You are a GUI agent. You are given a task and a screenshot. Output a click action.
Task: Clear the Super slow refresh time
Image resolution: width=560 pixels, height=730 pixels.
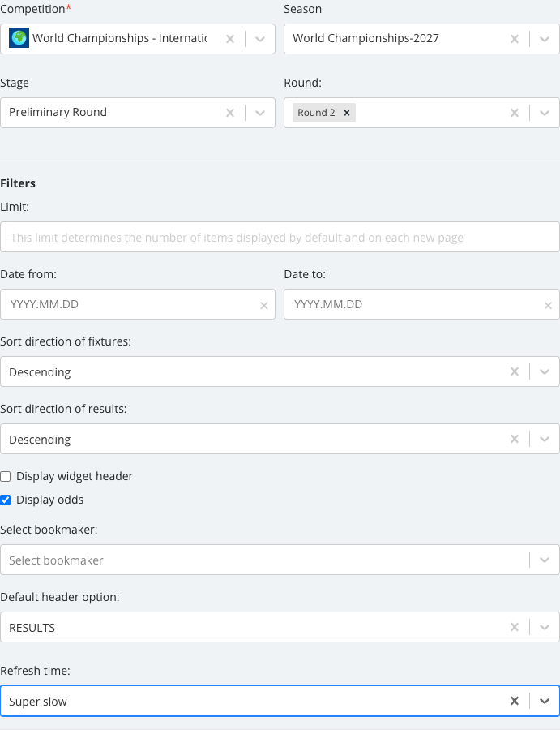tap(515, 701)
